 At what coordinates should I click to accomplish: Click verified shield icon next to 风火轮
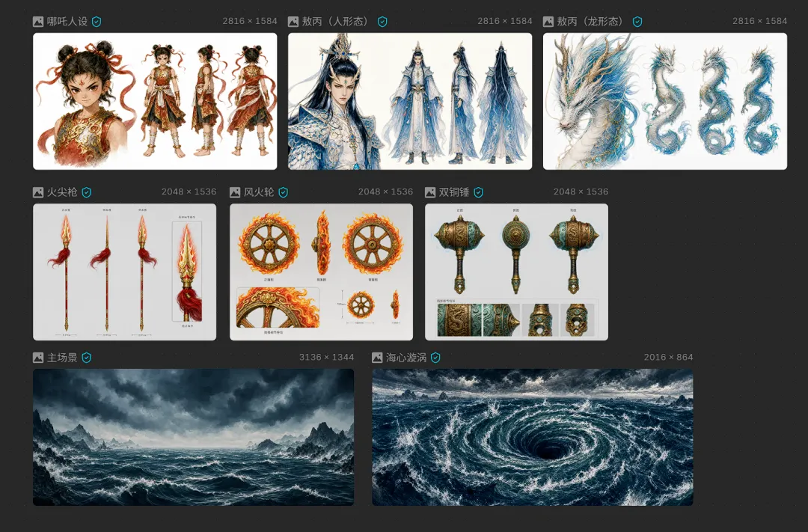(x=284, y=192)
